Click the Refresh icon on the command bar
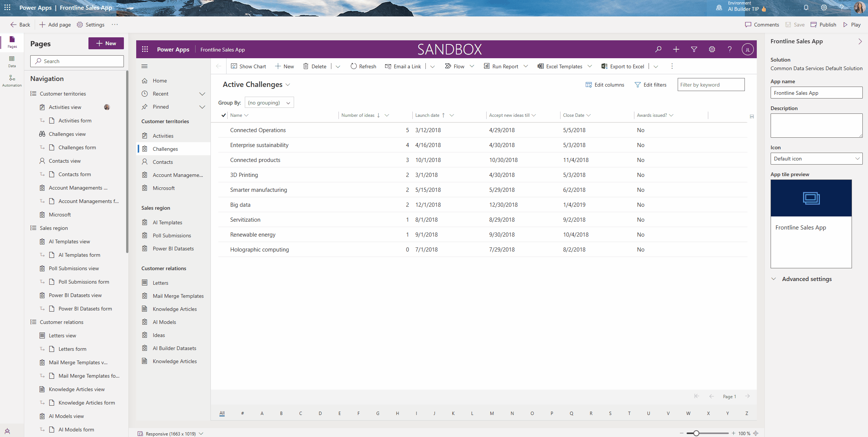The width and height of the screenshot is (868, 437). click(x=353, y=66)
